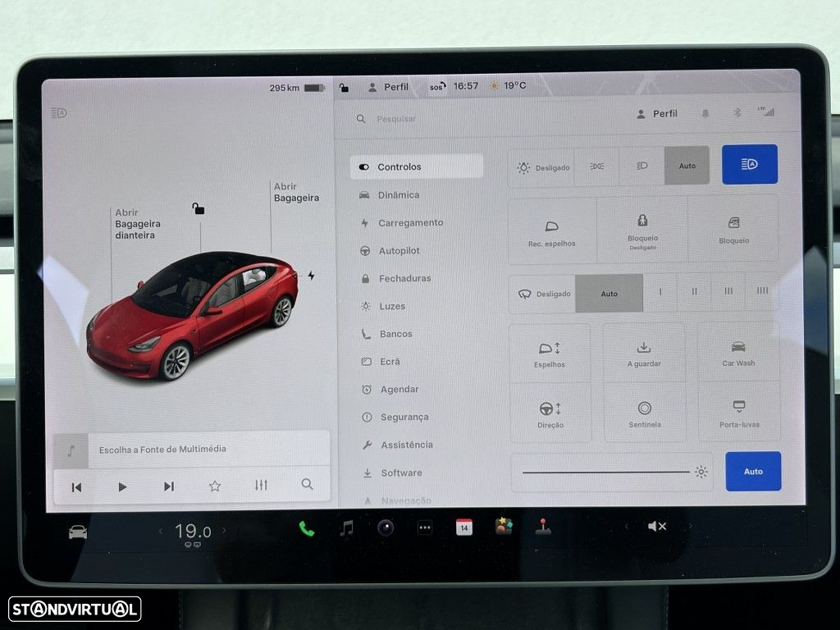Tap the Pesquisar search field
Image resolution: width=840 pixels, height=630 pixels.
396,119
